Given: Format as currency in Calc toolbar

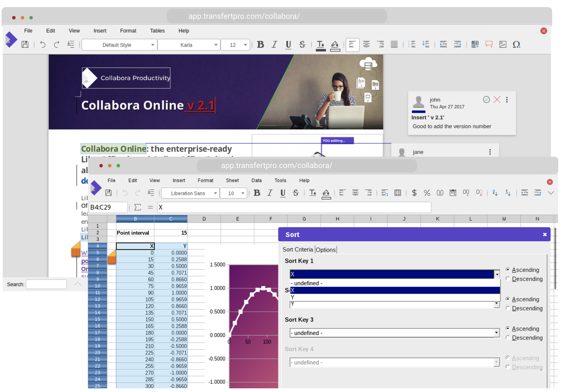Looking at the screenshot, I should [414, 193].
